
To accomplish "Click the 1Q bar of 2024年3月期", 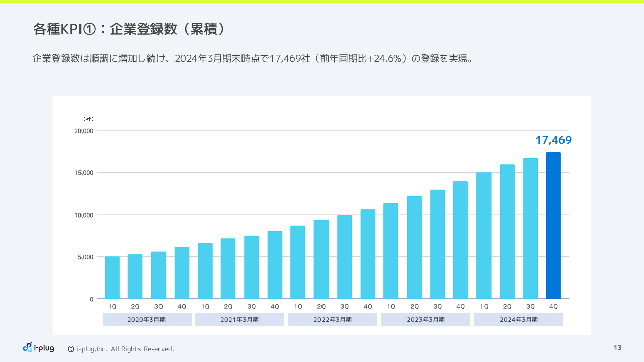I will pyautogui.click(x=484, y=235).
